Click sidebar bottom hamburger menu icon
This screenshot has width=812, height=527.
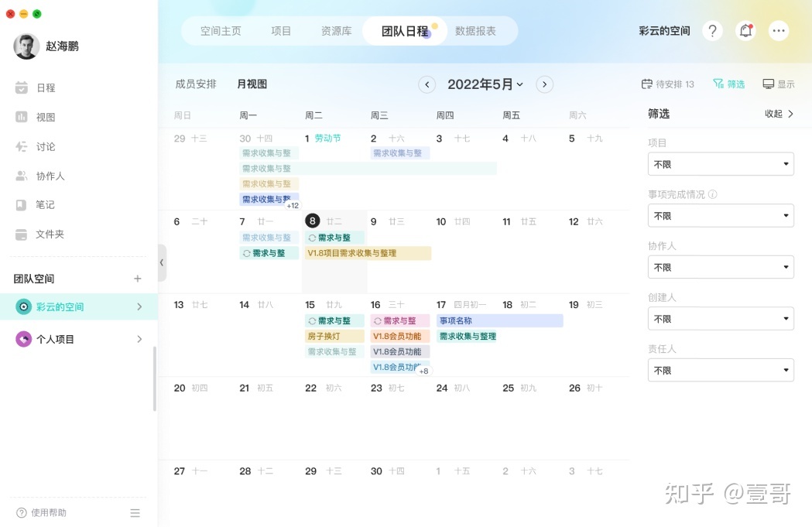pyautogui.click(x=135, y=512)
